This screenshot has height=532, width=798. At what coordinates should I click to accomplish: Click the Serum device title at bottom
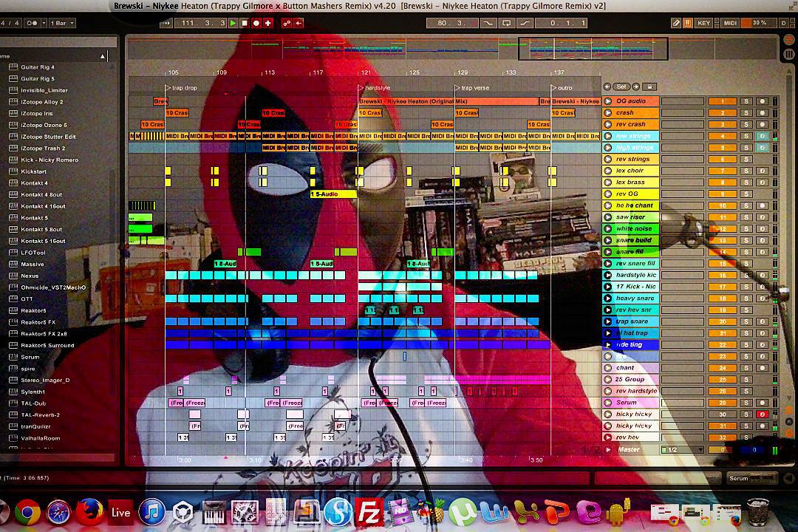(x=739, y=478)
